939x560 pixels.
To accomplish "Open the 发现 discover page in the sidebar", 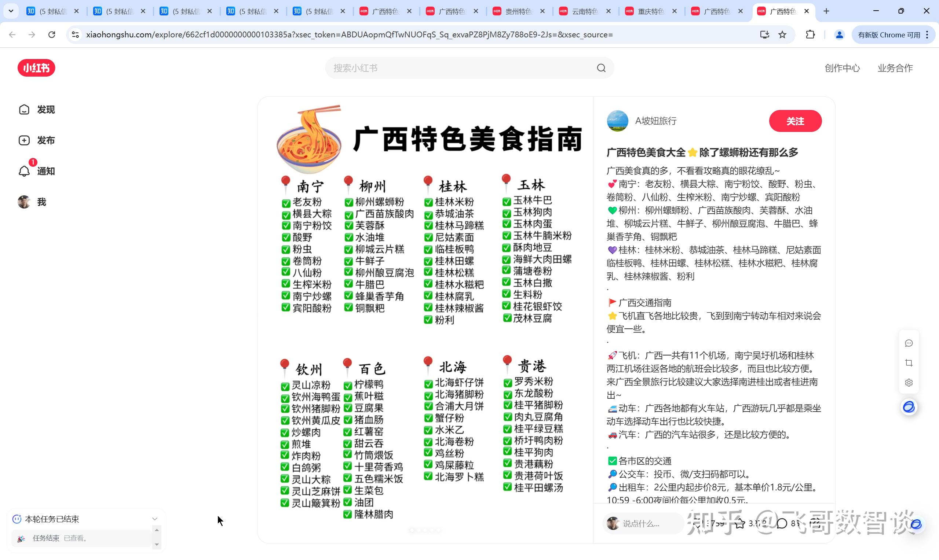I will pos(37,110).
